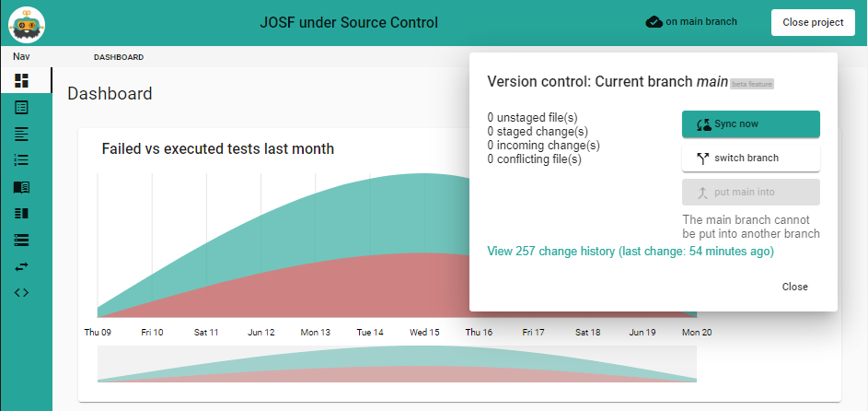Viewport: 868px width, 411px height.
Task: Open the Dashboard grid icon in sidebar
Action: coord(22,81)
